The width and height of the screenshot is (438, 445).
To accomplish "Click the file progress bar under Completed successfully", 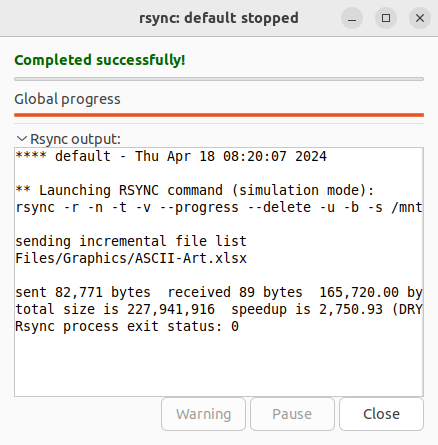I will (x=219, y=79).
